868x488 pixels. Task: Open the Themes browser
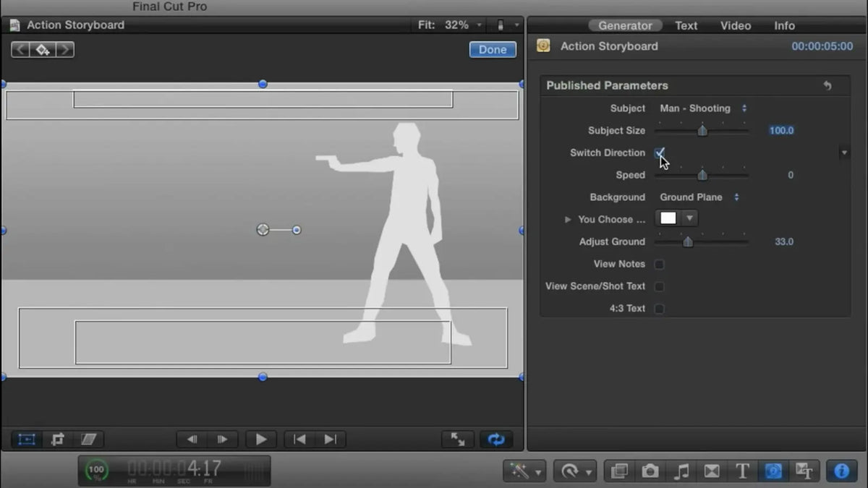click(x=804, y=471)
